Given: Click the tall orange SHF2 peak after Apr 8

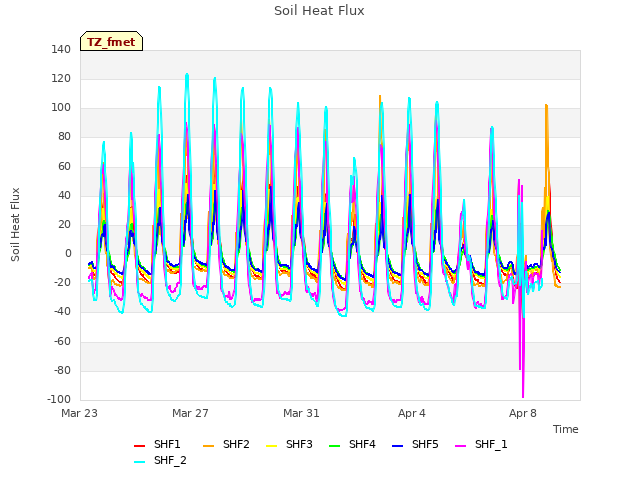Looking at the screenshot, I should [x=546, y=107].
